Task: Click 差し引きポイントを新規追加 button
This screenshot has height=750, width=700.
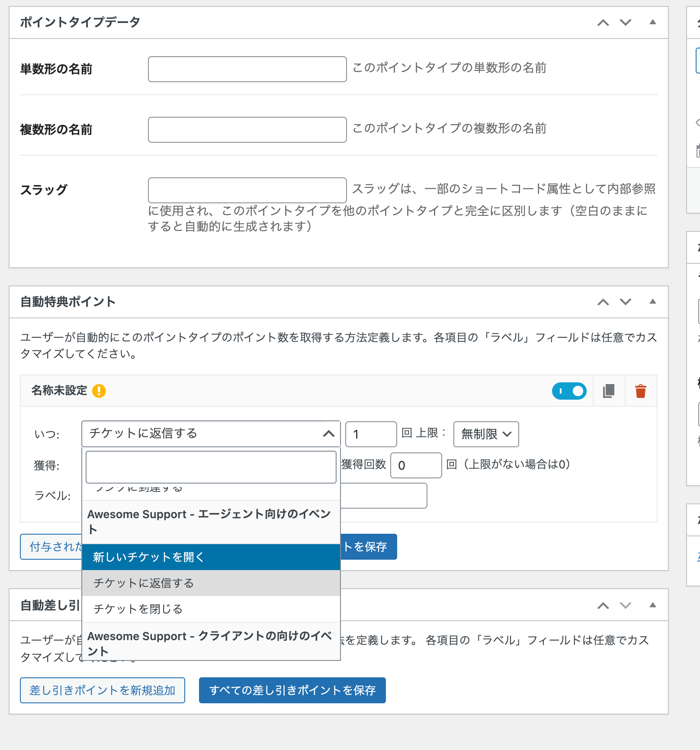Action: [103, 690]
